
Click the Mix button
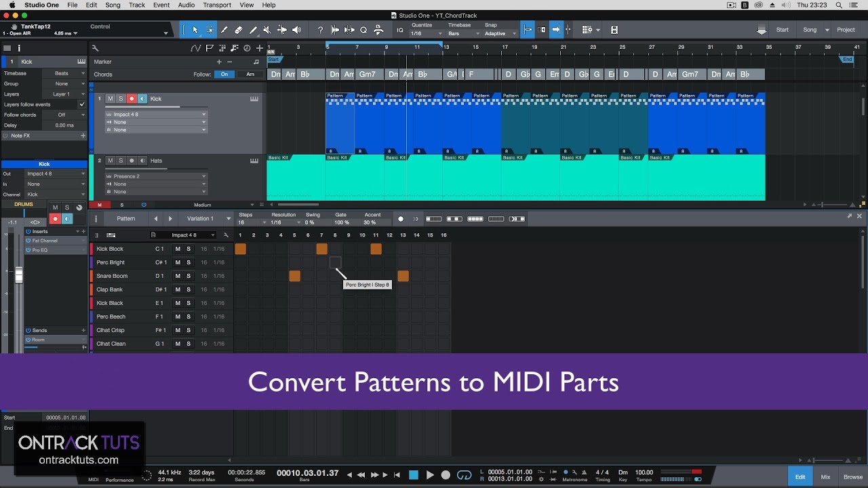coord(825,476)
